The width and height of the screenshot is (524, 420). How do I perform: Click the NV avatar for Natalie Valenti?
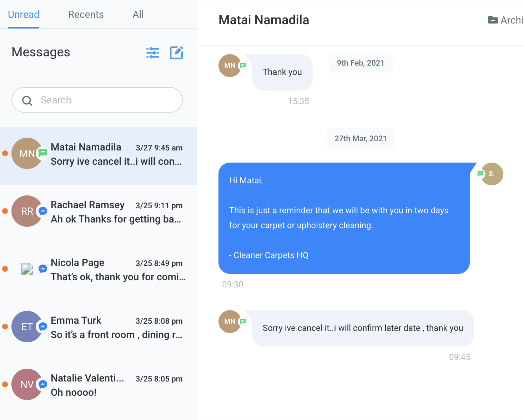coord(27,384)
